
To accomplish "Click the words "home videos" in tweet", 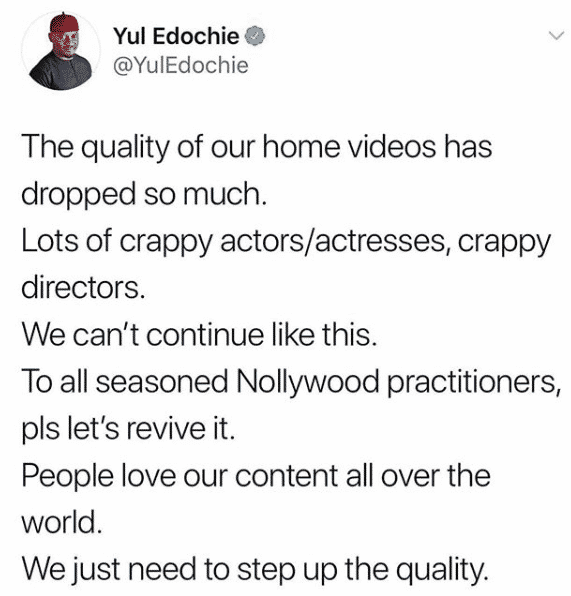I will coord(349,147).
